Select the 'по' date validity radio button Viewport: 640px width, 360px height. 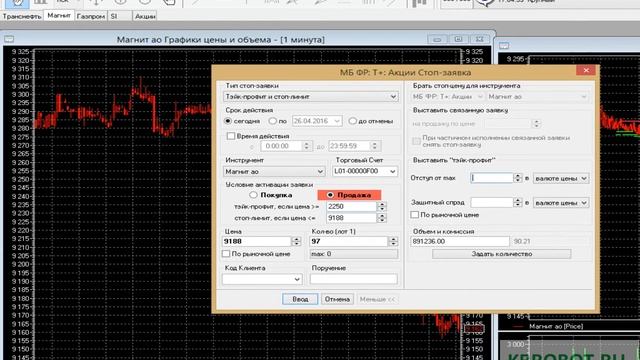[x=272, y=121]
